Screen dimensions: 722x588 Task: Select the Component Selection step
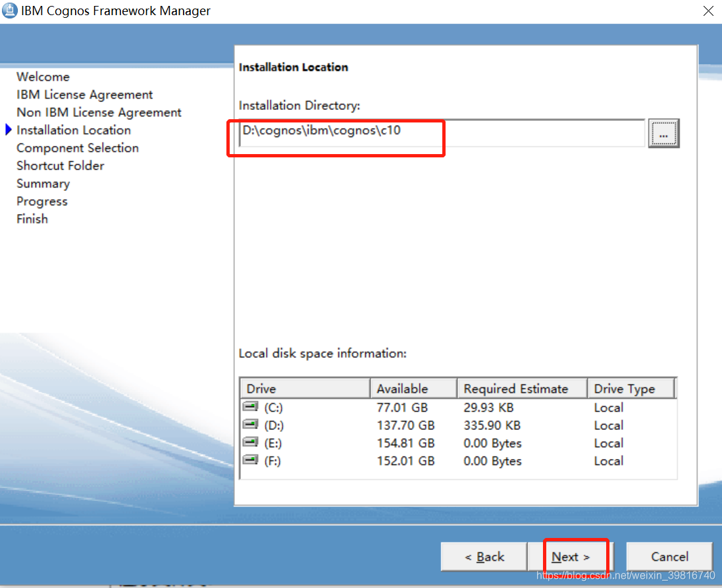pos(78,148)
